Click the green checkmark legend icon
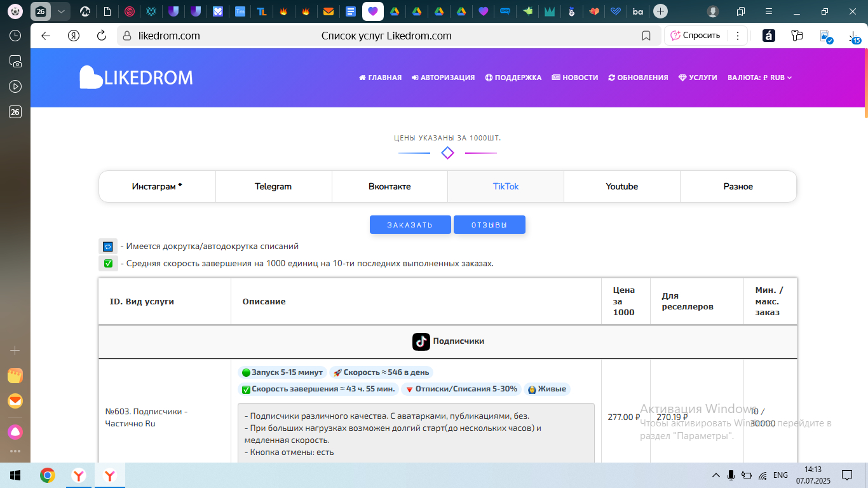The height and width of the screenshot is (488, 868). [x=108, y=264]
